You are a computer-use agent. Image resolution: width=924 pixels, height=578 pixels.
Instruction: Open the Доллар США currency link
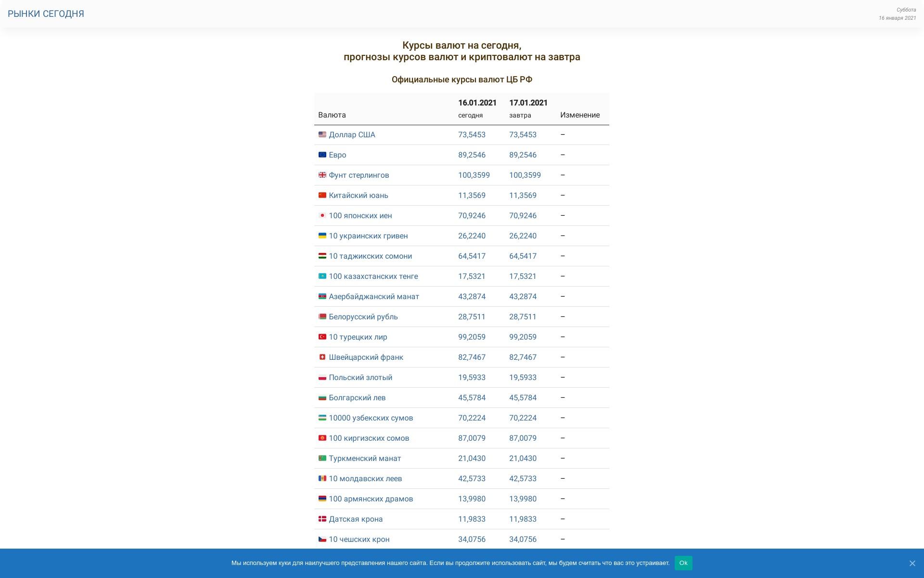(x=352, y=135)
